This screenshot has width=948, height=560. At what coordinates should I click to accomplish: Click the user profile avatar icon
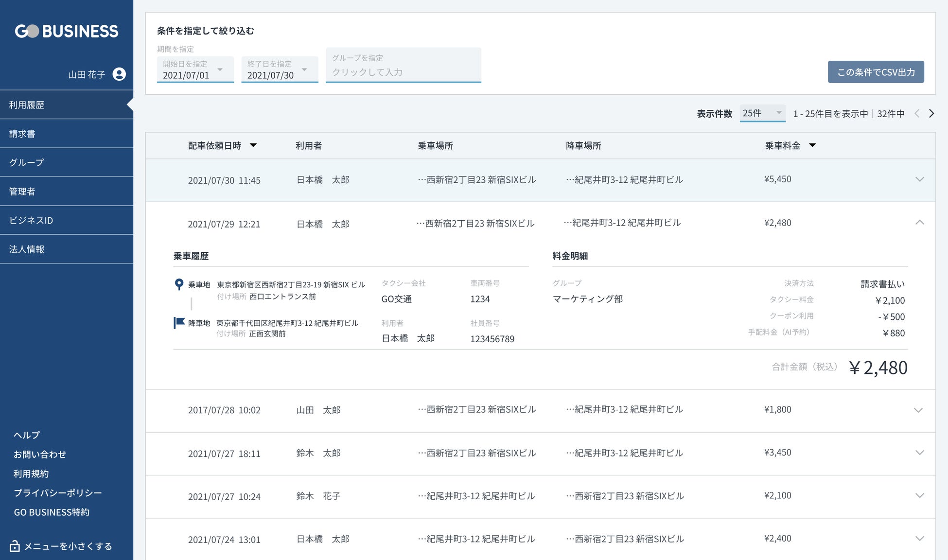[119, 74]
